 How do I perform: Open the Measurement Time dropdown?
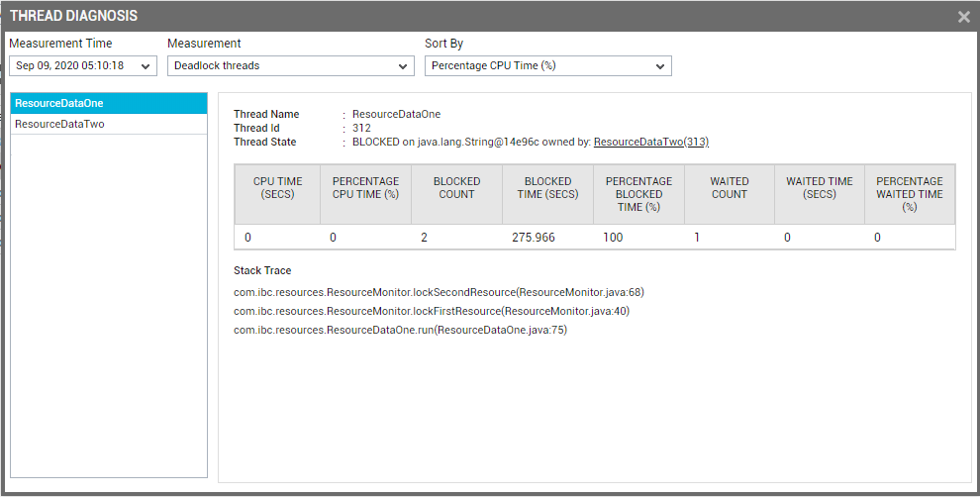[83, 65]
